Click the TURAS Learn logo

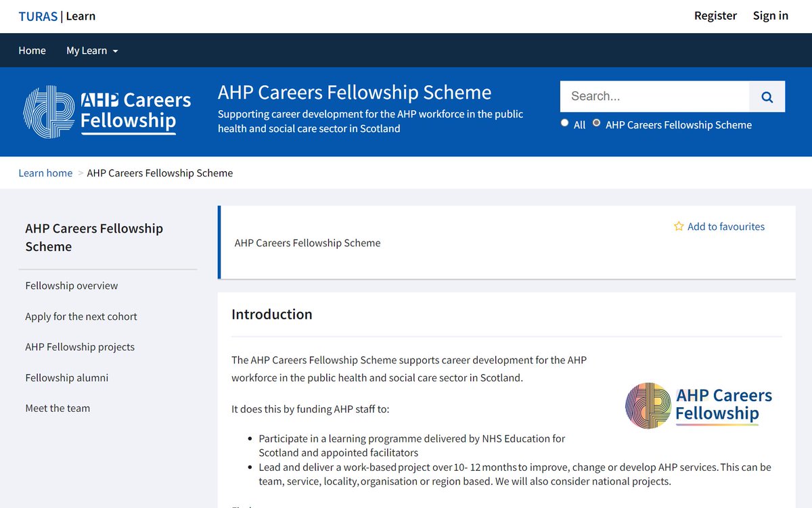tap(57, 16)
